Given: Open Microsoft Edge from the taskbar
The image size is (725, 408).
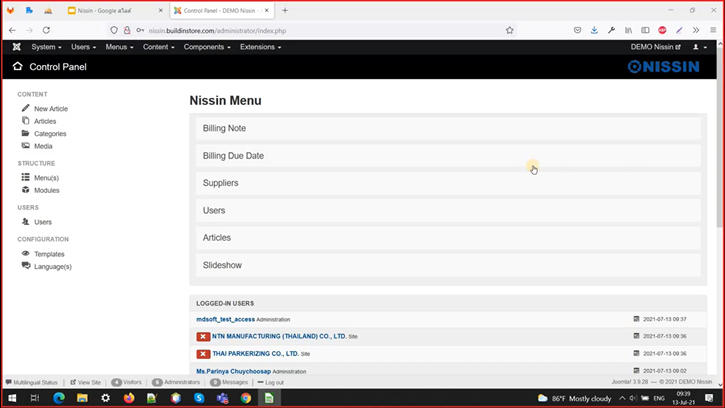Looking at the screenshot, I should 59,398.
